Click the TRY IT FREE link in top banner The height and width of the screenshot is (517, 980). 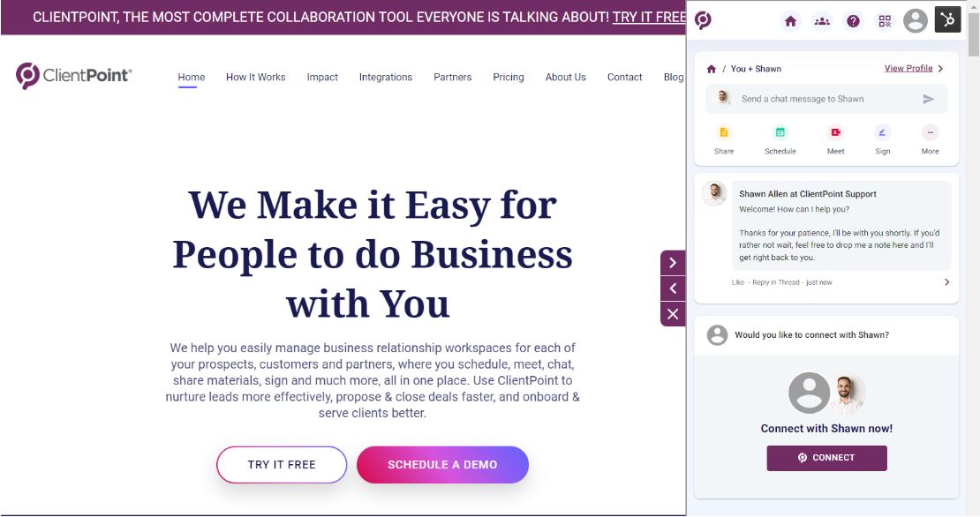649,18
